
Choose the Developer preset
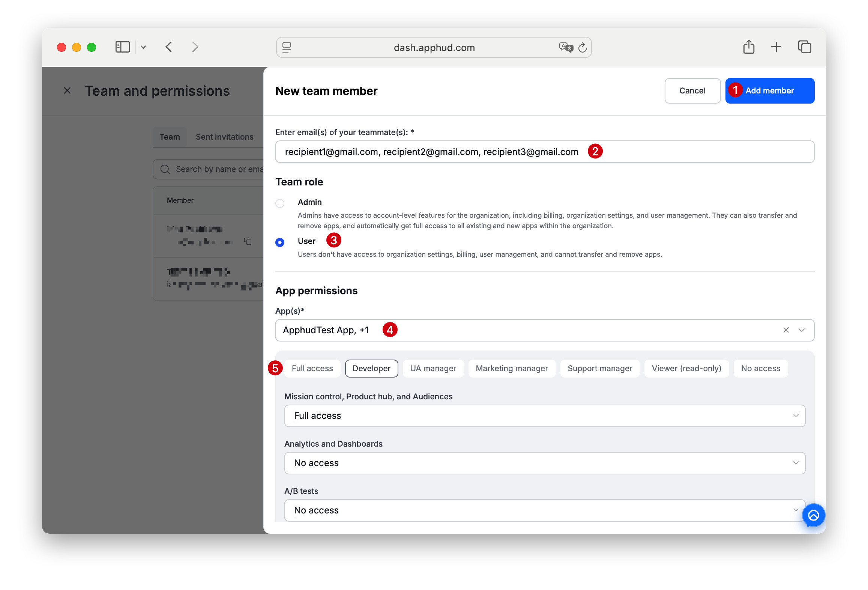click(x=371, y=368)
